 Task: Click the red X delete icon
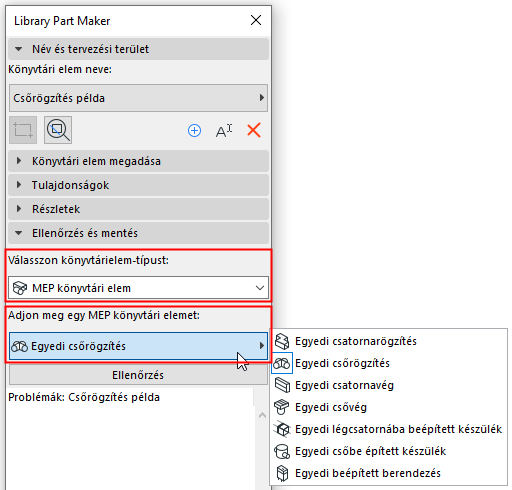254,130
